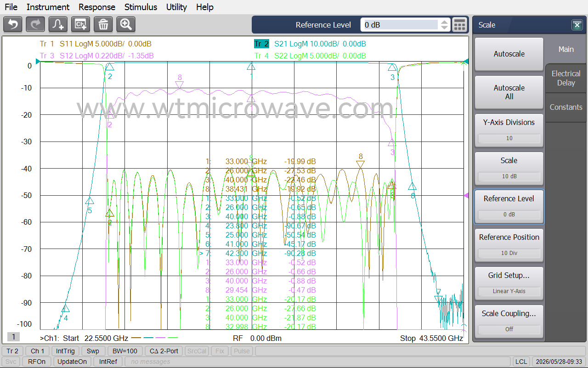Increase Reference Level with up arrow
The width and height of the screenshot is (588, 368).
444,22
